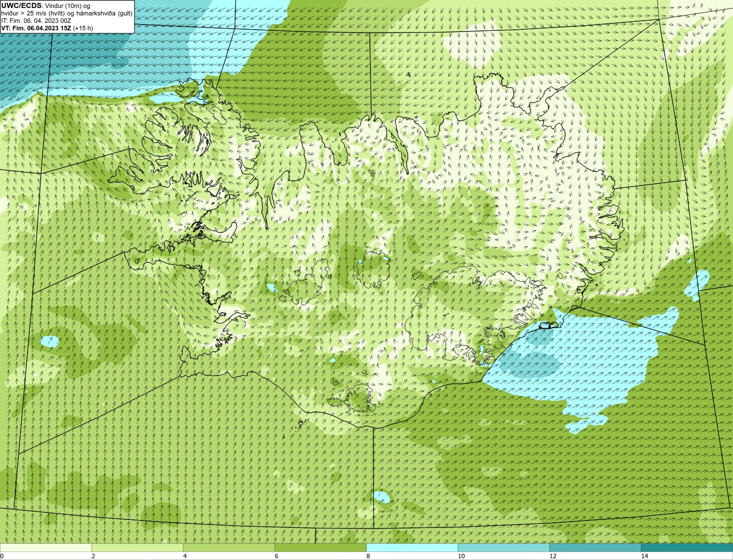Click the scale label '8'

click(368, 556)
